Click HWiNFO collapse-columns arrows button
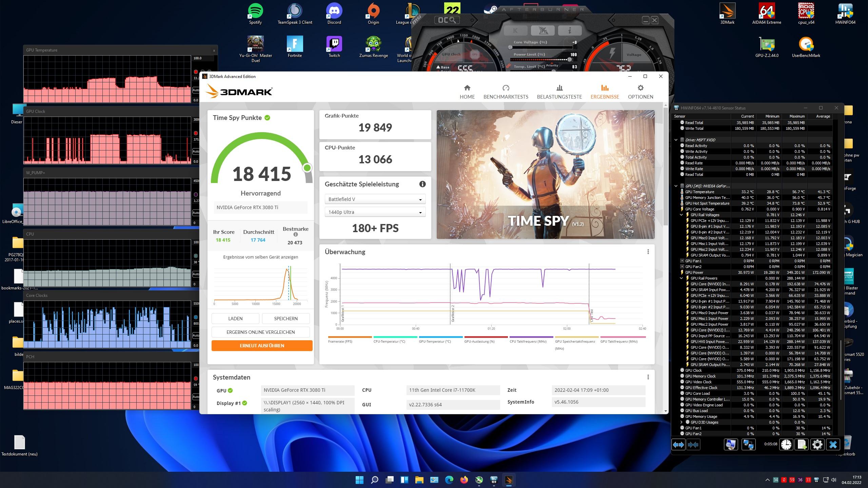Viewport: 868px width, 488px height. (693, 445)
